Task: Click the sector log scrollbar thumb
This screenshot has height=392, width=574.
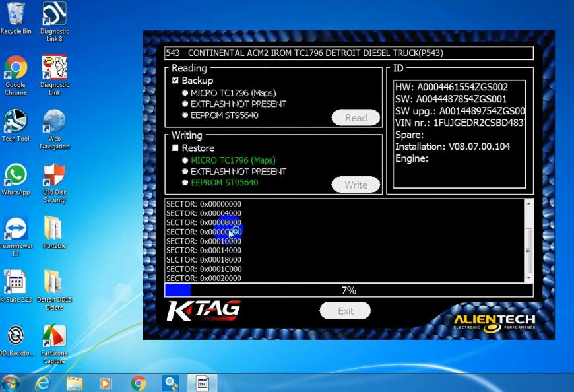Action: coord(528,251)
